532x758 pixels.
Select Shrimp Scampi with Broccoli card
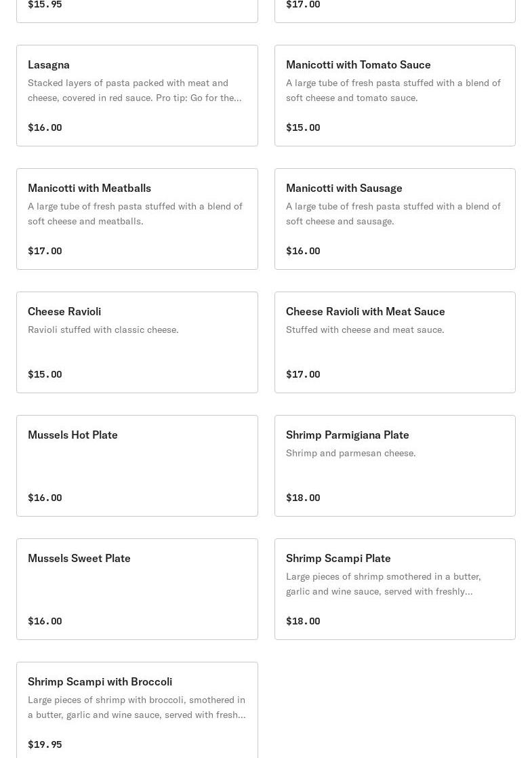tap(137, 711)
